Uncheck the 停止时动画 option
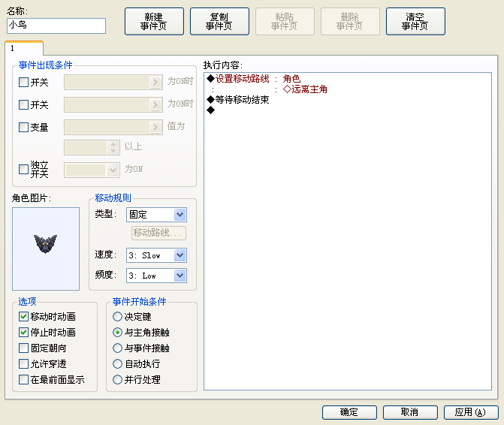504x425 pixels. (x=23, y=332)
